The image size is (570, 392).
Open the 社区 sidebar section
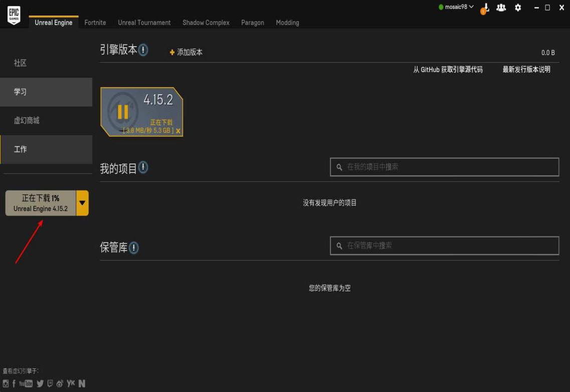46,63
